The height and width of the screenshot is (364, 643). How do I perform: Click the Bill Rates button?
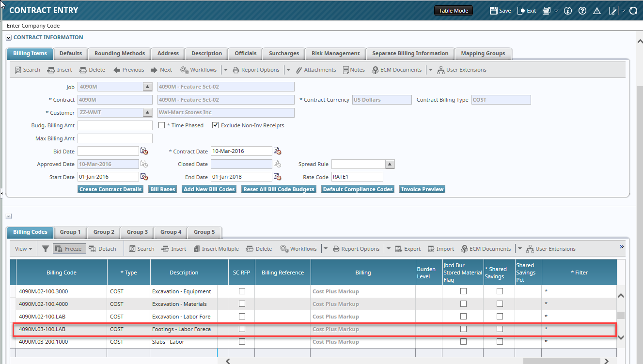(x=162, y=189)
